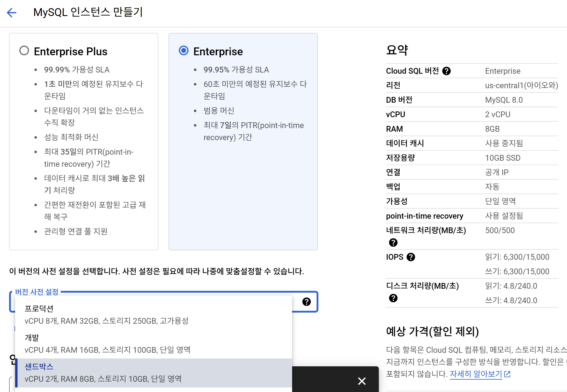Click the 관리형 연결 풀 지원 bullet
This screenshot has width=567, height=392.
[x=76, y=231]
